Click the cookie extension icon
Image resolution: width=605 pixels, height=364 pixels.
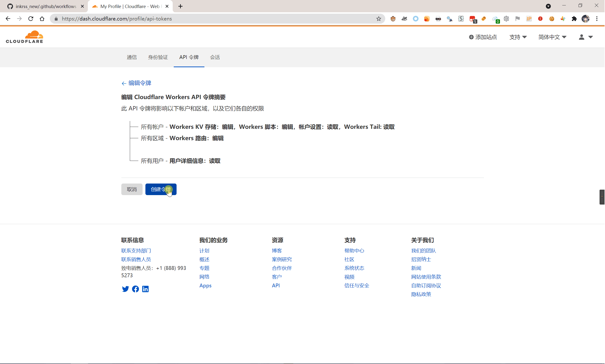coord(551,19)
